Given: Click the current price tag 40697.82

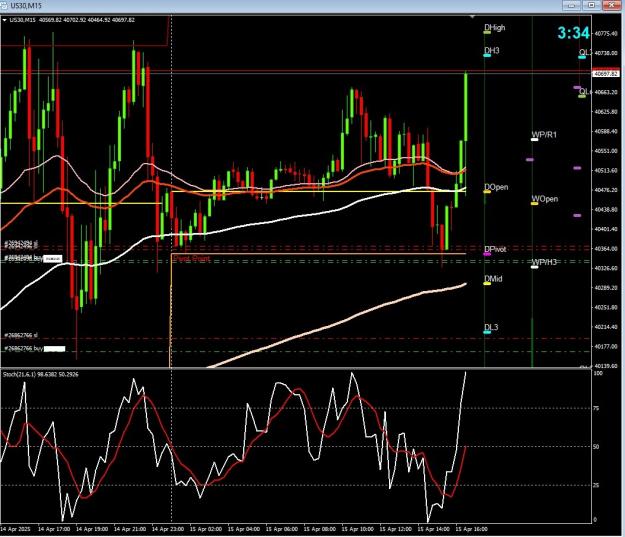Looking at the screenshot, I should [x=606, y=74].
